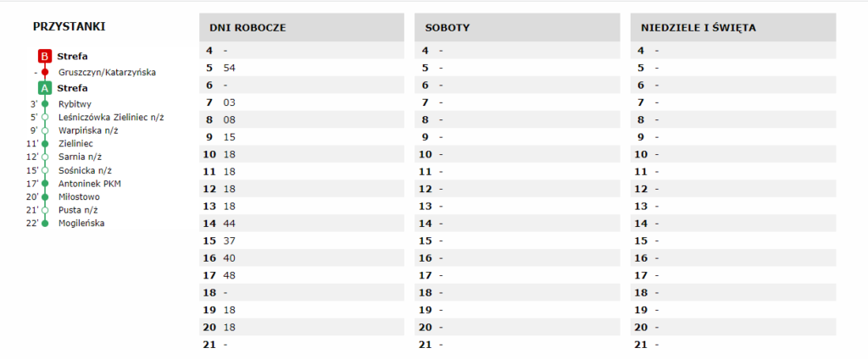Click the red dot beside Gruszczyn/Katarzyńska
868x359 pixels.
(45, 73)
